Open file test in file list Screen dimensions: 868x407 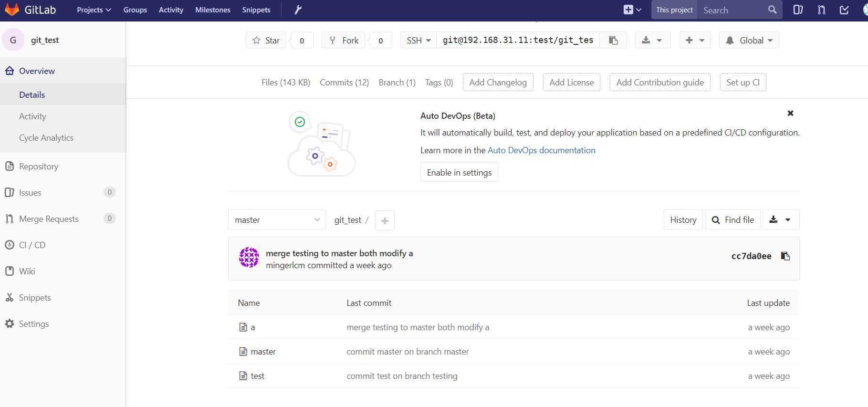pyautogui.click(x=257, y=376)
